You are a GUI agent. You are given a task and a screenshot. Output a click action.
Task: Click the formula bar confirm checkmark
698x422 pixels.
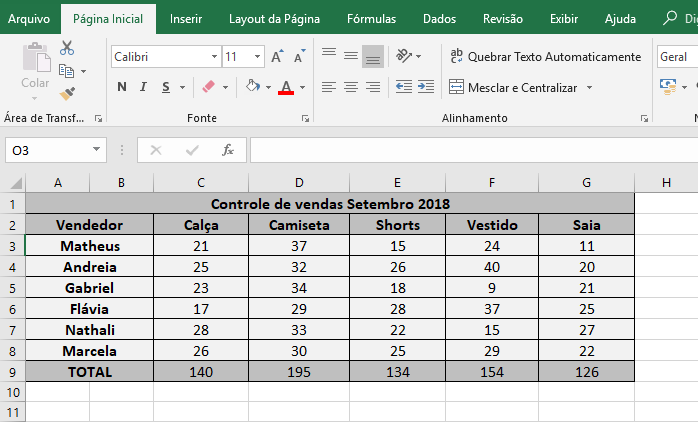(x=192, y=150)
